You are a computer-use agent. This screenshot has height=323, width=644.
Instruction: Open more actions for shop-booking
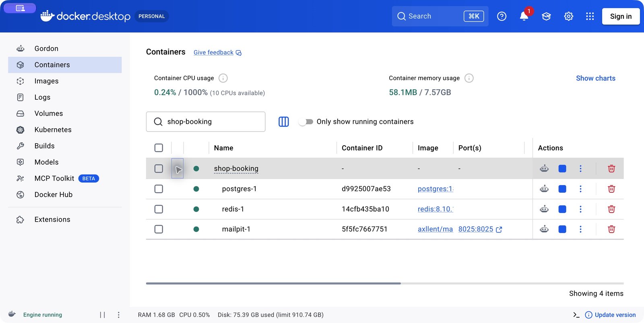point(580,169)
